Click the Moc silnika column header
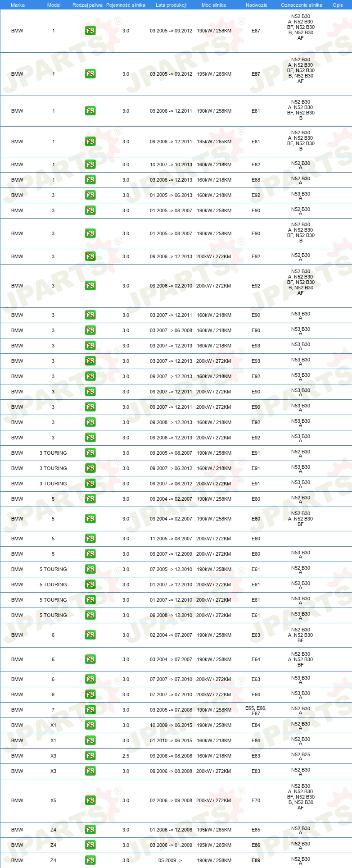352x868 pixels. (214, 5)
